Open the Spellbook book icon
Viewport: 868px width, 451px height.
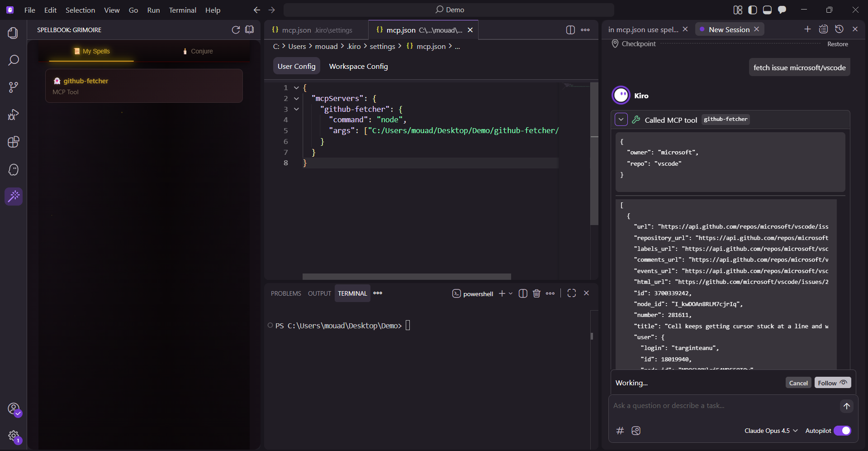pyautogui.click(x=249, y=30)
